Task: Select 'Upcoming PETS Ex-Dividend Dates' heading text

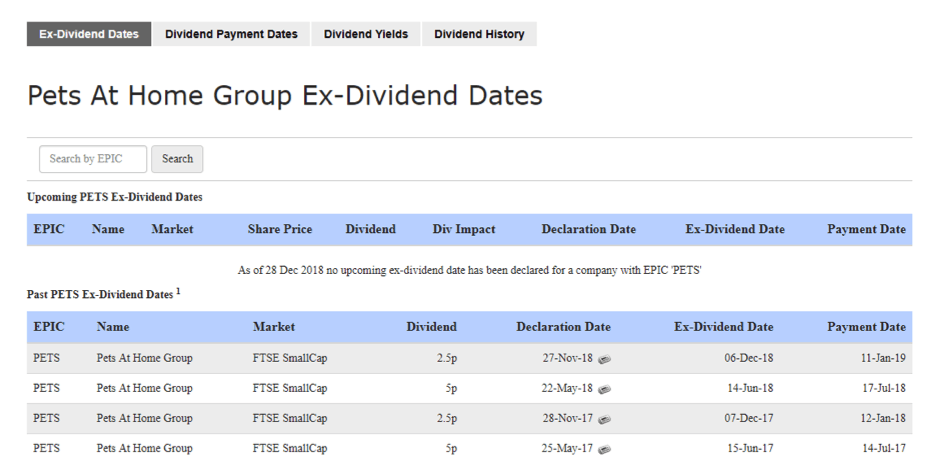Action: click(115, 197)
